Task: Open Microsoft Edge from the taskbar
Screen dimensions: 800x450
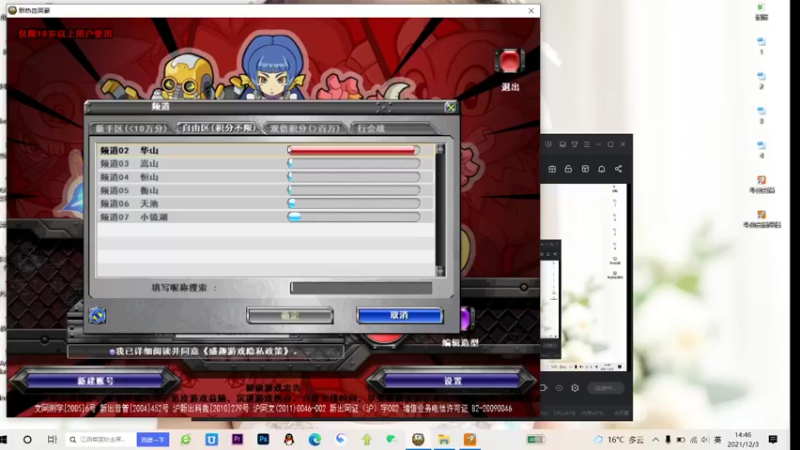Action: (x=315, y=439)
